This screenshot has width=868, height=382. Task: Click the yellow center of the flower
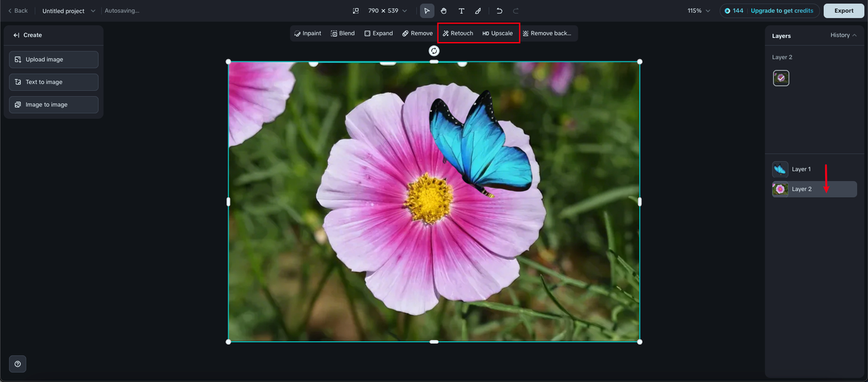point(429,198)
